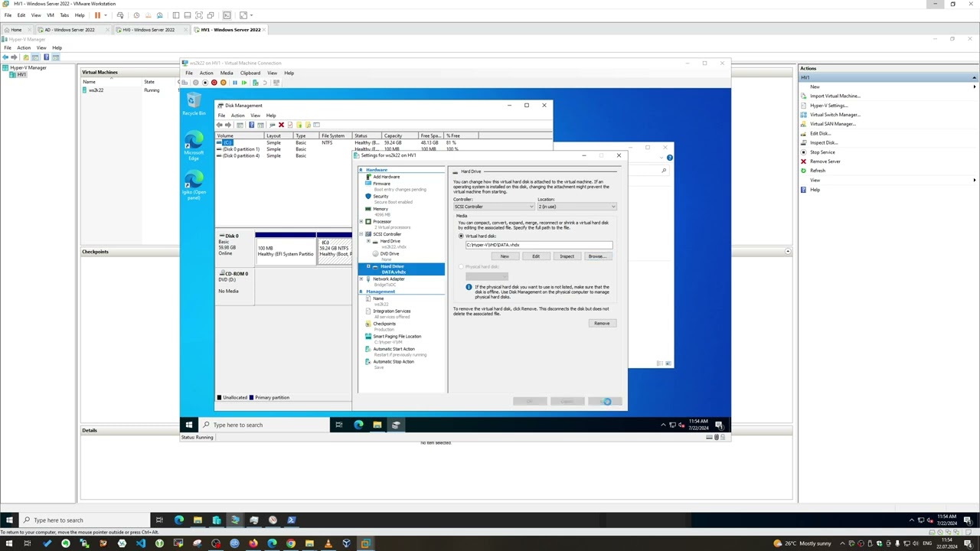The height and width of the screenshot is (551, 980).
Task: Open the Location dropdown
Action: [577, 207]
